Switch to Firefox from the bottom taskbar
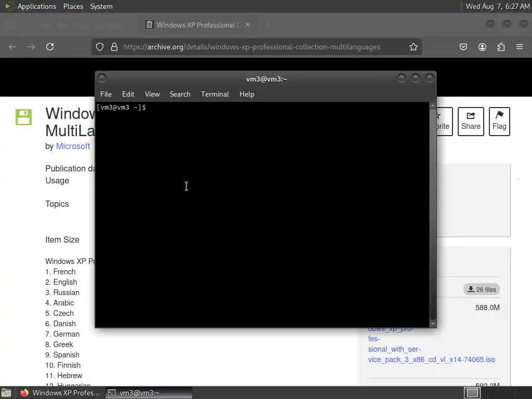The image size is (532, 399). click(60, 393)
